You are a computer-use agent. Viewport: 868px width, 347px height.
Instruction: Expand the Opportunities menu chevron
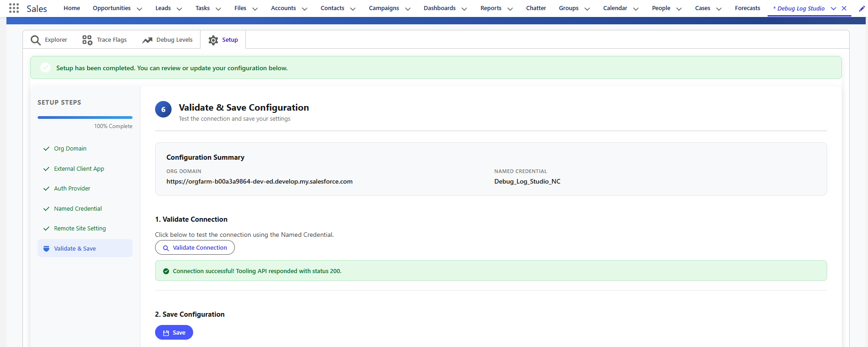(139, 9)
